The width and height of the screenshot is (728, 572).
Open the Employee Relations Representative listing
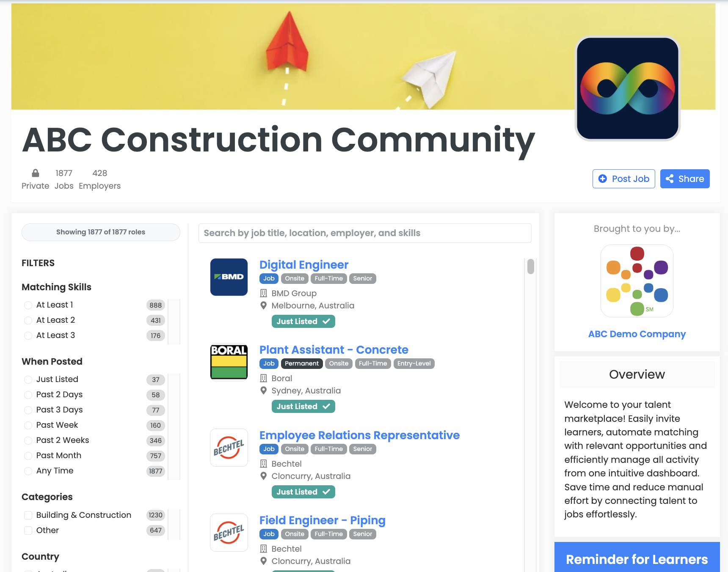[359, 435]
